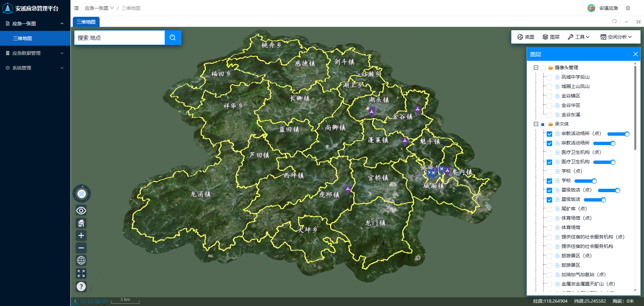Screen dimensions: 644x306
Task: Expand 应急数据管理 in the sidebar
Action: [35, 53]
